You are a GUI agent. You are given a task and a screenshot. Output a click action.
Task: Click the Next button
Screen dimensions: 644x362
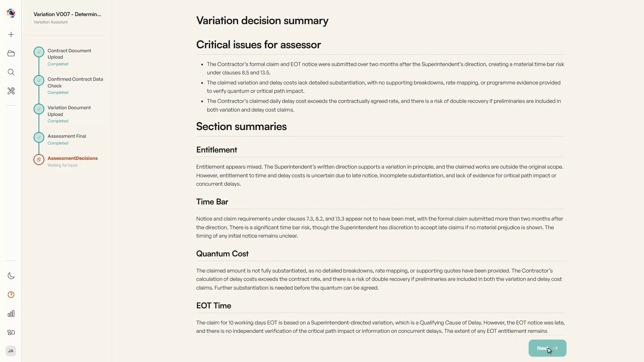point(547,348)
